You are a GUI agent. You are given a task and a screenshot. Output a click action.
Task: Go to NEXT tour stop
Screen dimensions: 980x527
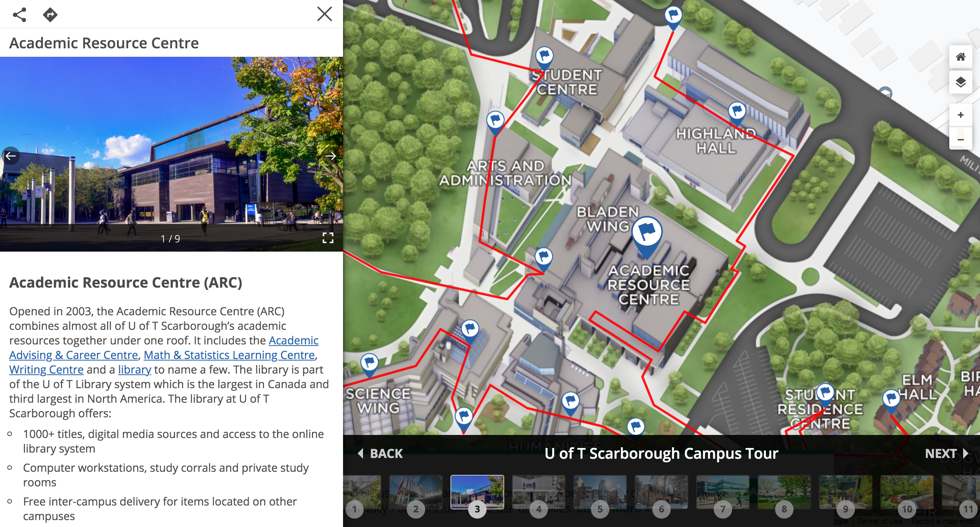[946, 453]
